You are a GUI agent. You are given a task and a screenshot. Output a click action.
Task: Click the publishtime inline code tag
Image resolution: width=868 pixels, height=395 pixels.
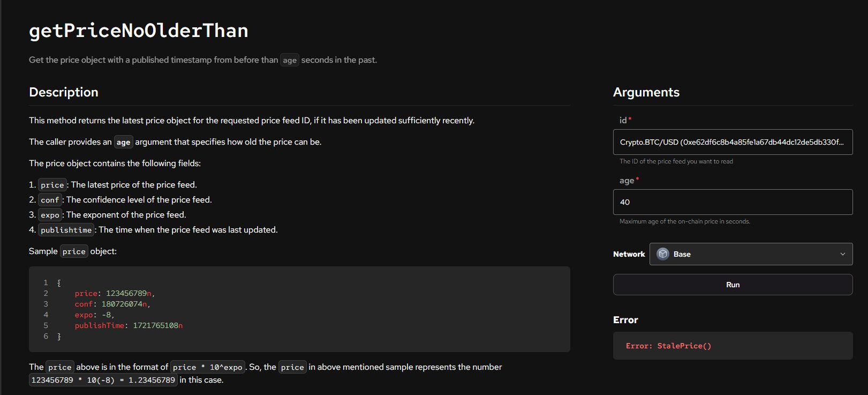click(66, 230)
